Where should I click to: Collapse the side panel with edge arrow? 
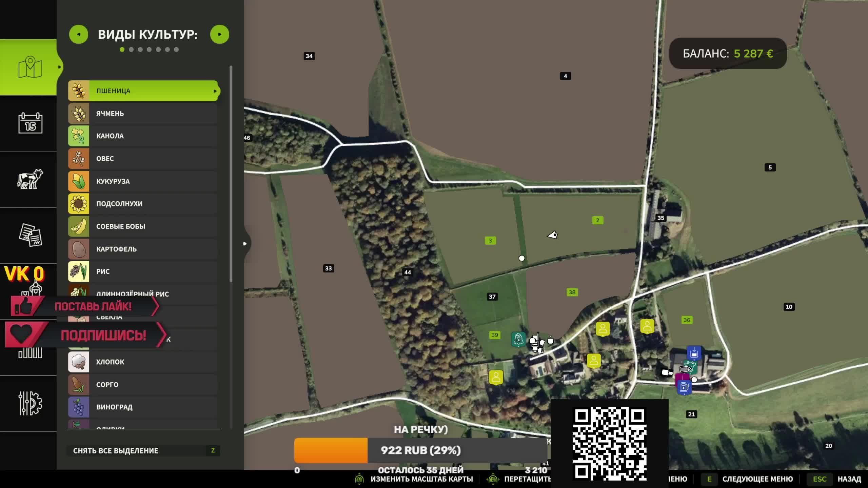click(245, 243)
